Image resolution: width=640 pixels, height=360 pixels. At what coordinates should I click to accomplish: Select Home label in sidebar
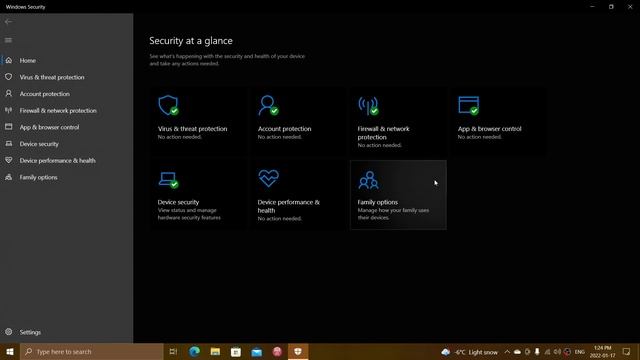28,60
